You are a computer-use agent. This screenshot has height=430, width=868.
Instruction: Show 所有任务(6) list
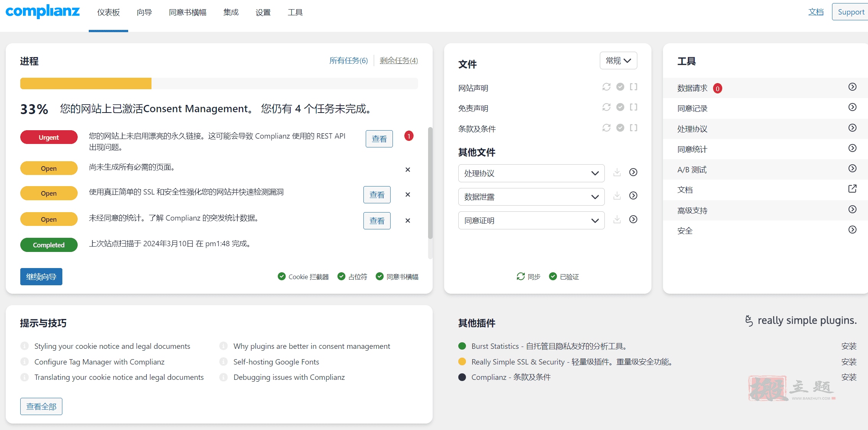coord(349,60)
